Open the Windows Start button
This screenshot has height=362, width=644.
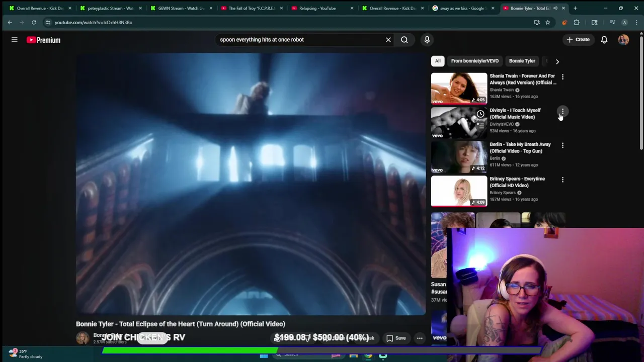(x=264, y=356)
